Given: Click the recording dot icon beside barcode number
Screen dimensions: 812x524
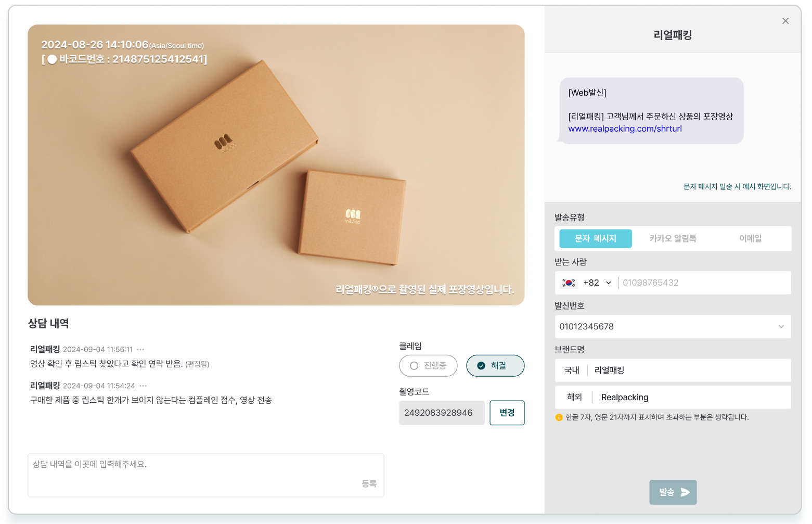Looking at the screenshot, I should click(52, 59).
